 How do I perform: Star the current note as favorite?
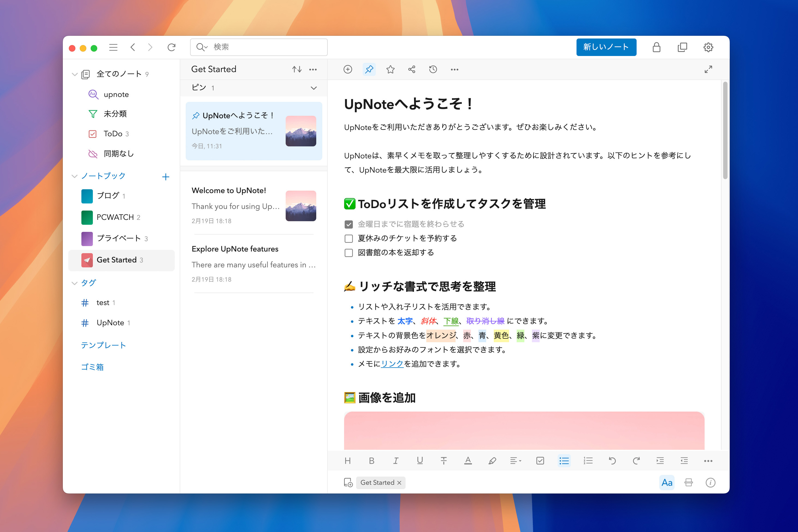tap(390, 69)
